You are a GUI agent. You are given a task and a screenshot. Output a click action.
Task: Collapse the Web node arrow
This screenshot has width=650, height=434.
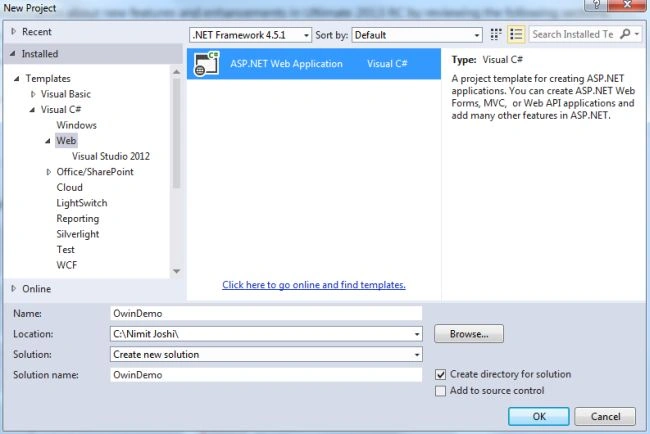pos(48,141)
